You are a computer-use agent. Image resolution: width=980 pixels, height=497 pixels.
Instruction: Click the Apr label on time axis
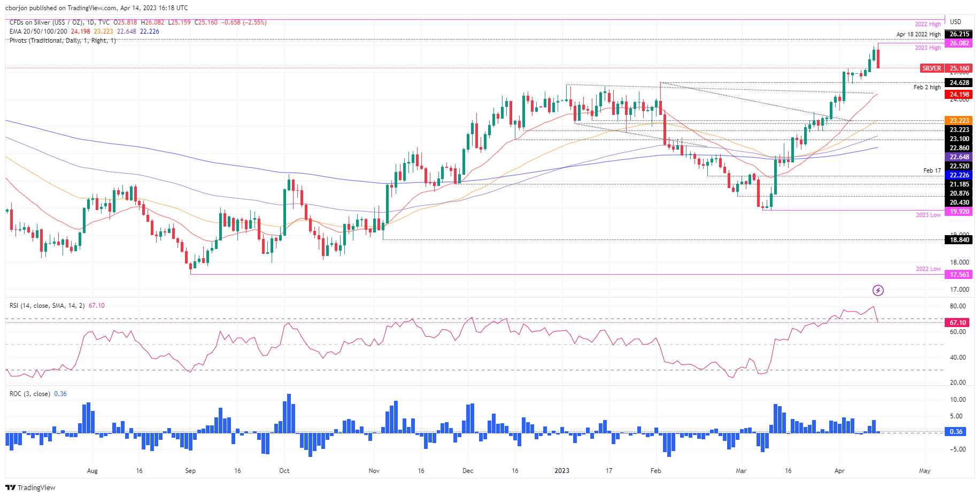pyautogui.click(x=839, y=471)
